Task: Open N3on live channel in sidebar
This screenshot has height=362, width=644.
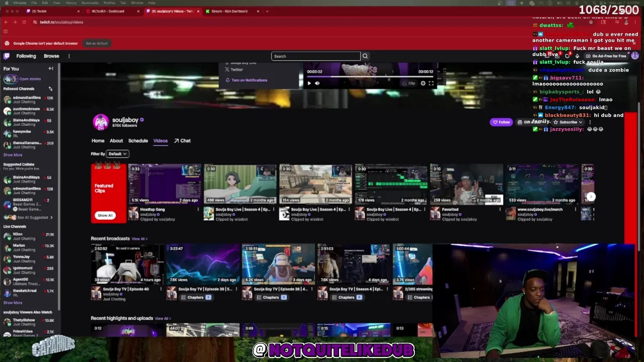Action: [30, 236]
